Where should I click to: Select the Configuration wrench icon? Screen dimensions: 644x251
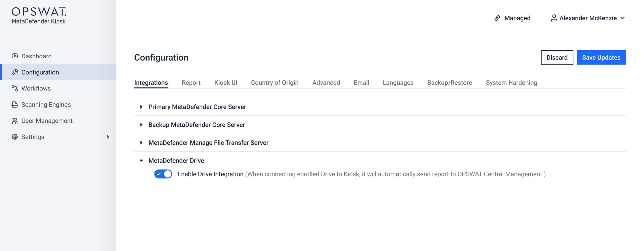pyautogui.click(x=15, y=72)
